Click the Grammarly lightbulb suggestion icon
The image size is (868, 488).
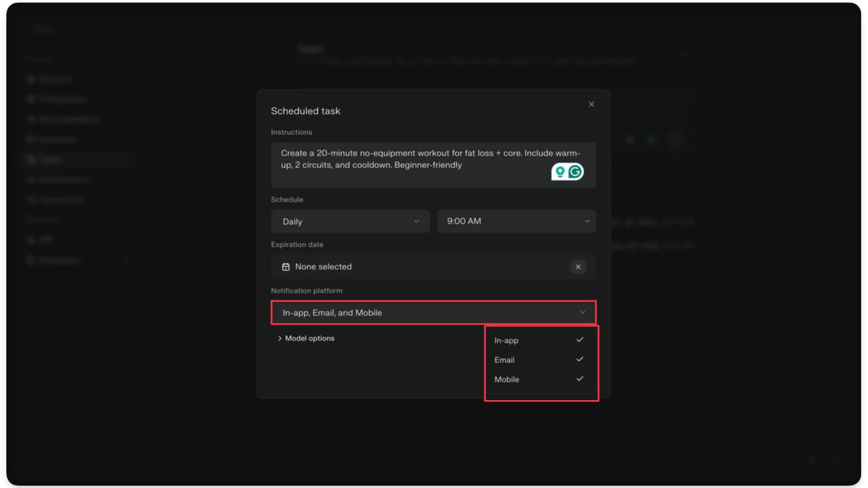point(560,172)
